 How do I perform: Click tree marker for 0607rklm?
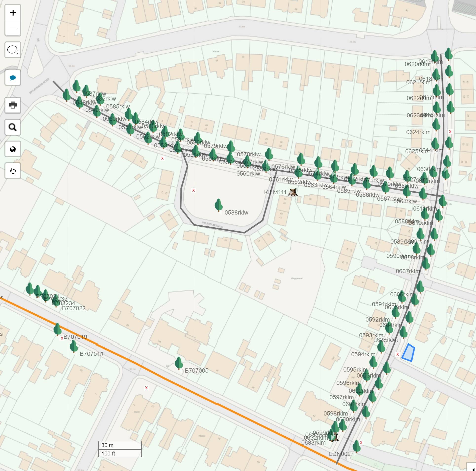(426, 264)
